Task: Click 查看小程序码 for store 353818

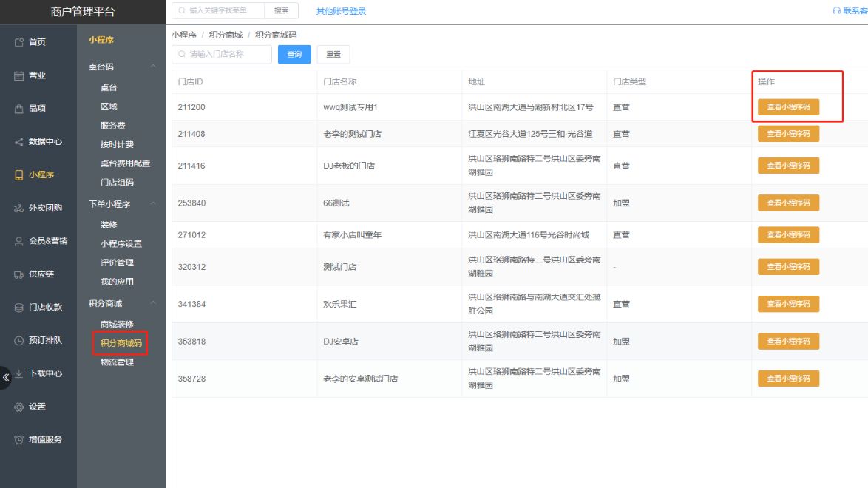Action: pyautogui.click(x=788, y=341)
